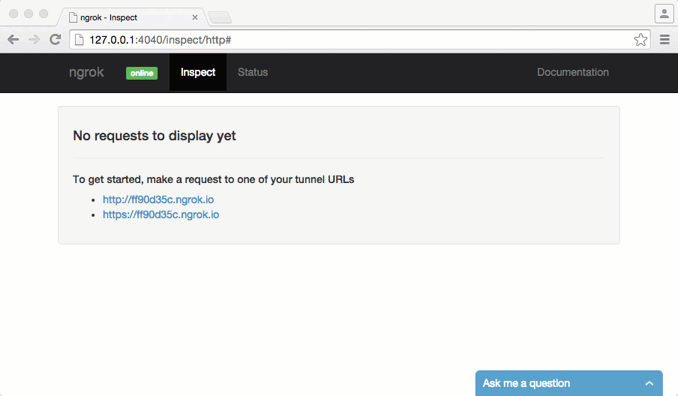Expand the Ask me a question chat
Viewport: 678px width, 396px height.
(569, 383)
